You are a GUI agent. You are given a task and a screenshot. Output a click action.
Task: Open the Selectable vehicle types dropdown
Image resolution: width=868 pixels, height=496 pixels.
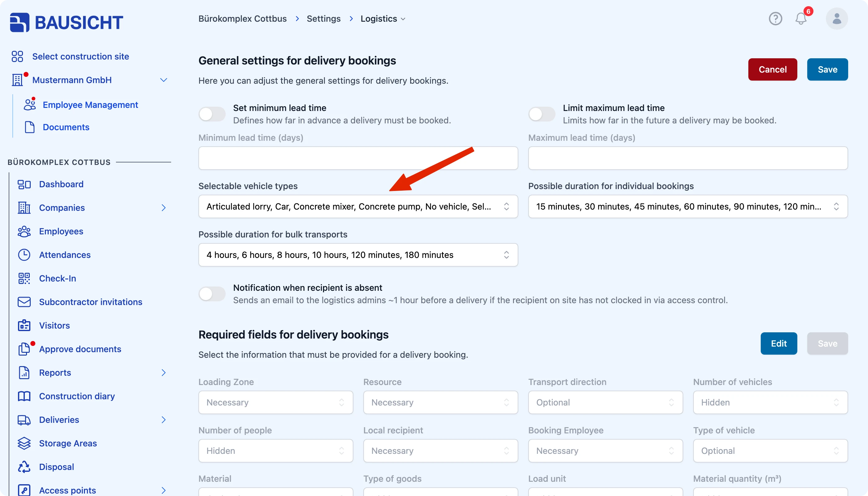coord(358,206)
